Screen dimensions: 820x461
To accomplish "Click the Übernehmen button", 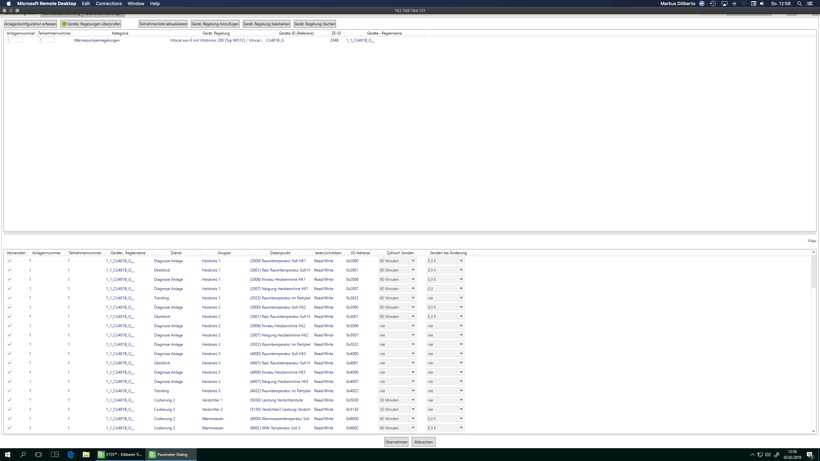I will (396, 442).
